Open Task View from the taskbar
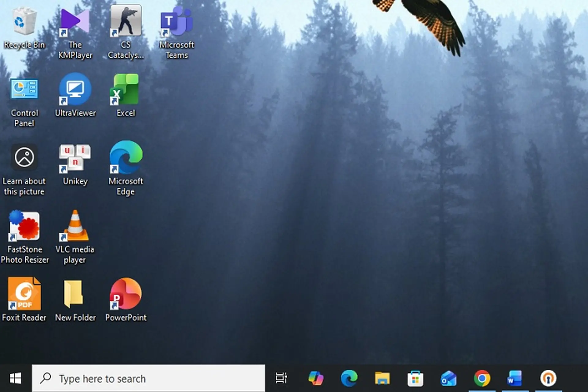This screenshot has height=392, width=588. (281, 378)
